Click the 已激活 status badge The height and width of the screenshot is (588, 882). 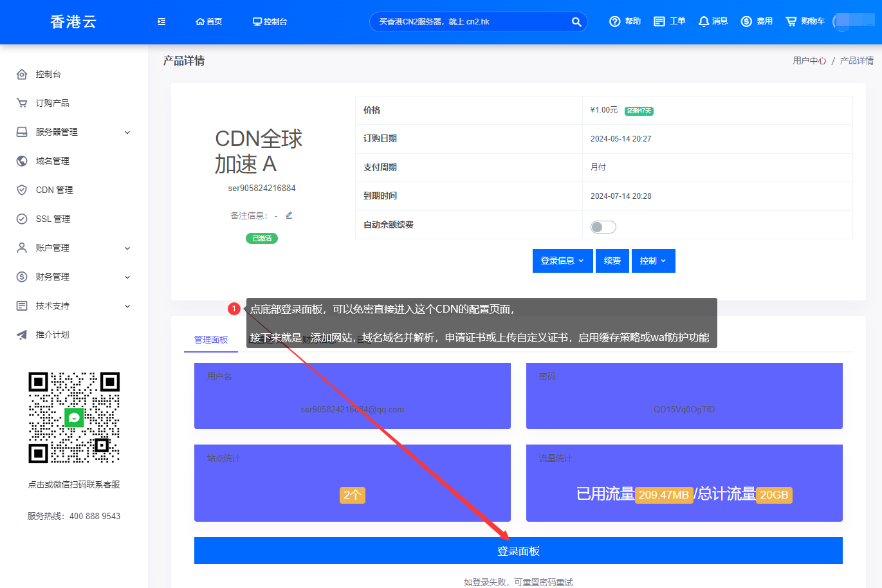point(262,238)
